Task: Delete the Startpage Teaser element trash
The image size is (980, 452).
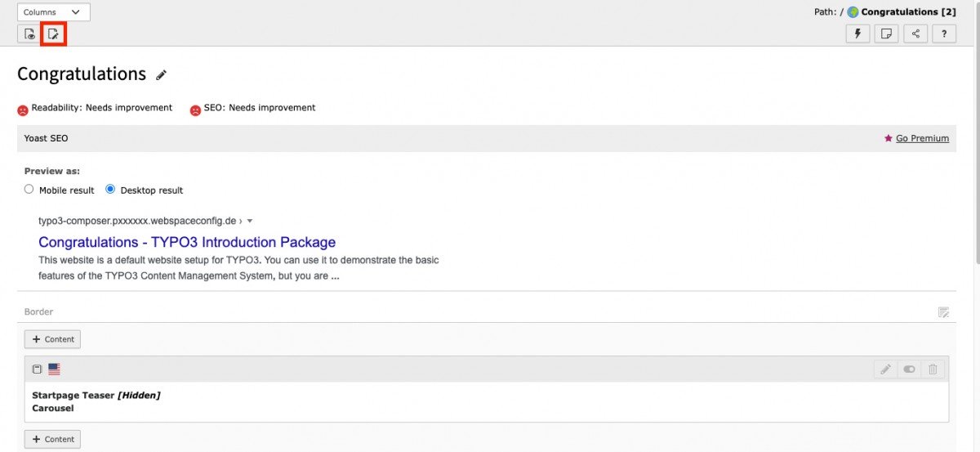Action: click(x=933, y=369)
